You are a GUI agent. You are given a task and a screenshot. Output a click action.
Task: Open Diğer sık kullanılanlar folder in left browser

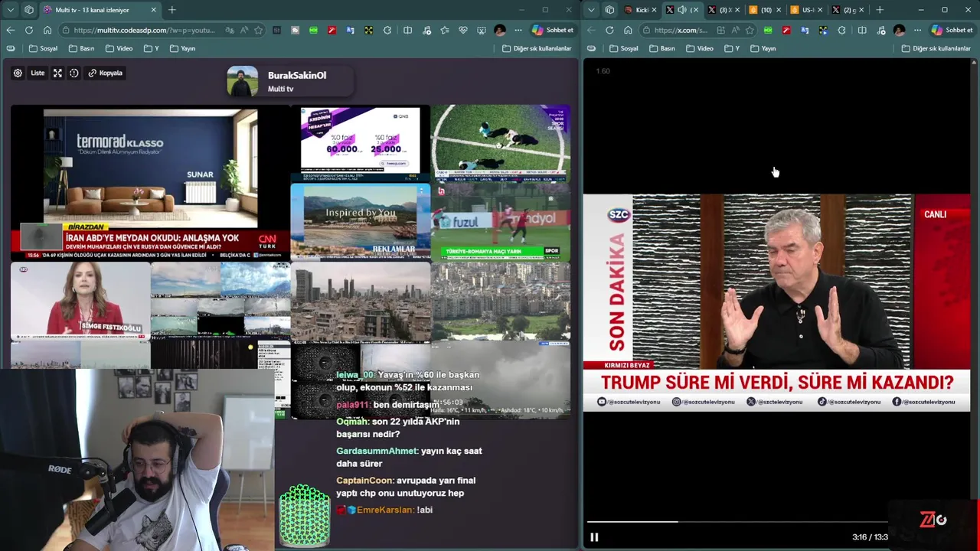pyautogui.click(x=537, y=48)
